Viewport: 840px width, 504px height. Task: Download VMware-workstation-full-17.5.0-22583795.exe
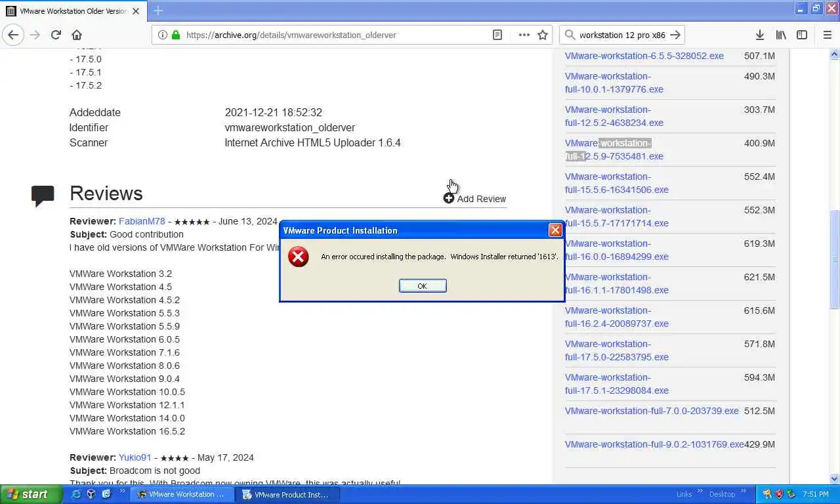[616, 350]
